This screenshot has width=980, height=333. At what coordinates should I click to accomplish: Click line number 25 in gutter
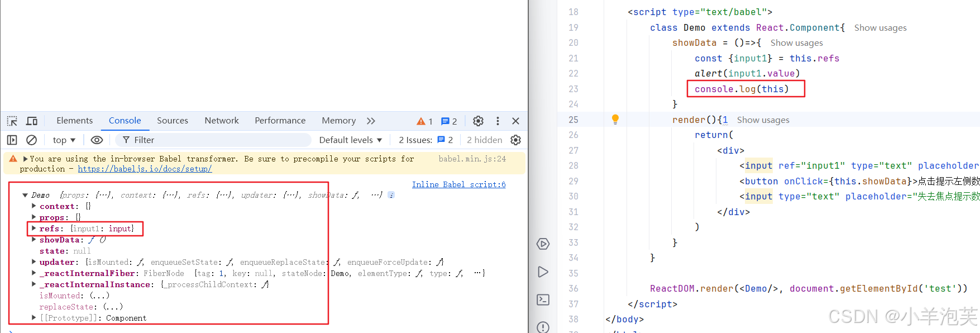click(x=573, y=120)
